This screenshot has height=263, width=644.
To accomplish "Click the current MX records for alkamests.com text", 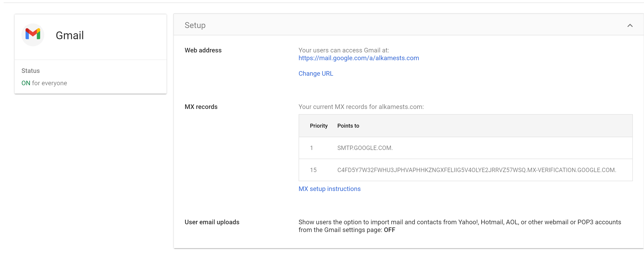I will pyautogui.click(x=361, y=107).
